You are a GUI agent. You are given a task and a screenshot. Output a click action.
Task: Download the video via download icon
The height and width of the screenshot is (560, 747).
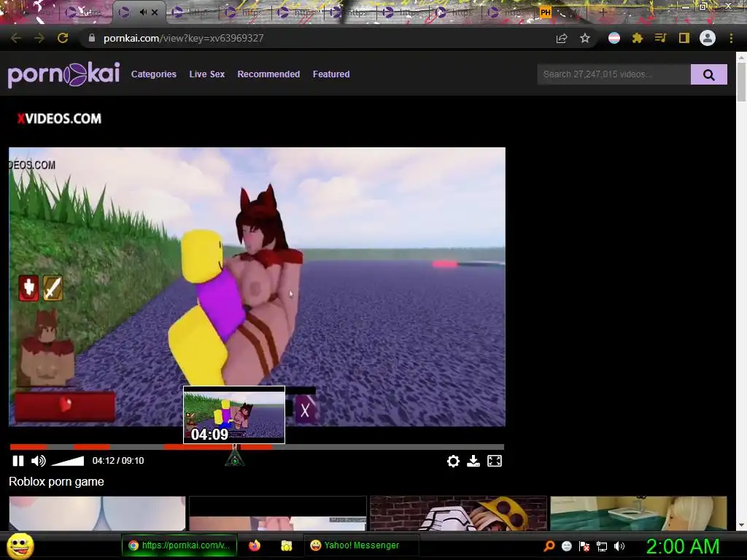click(473, 461)
